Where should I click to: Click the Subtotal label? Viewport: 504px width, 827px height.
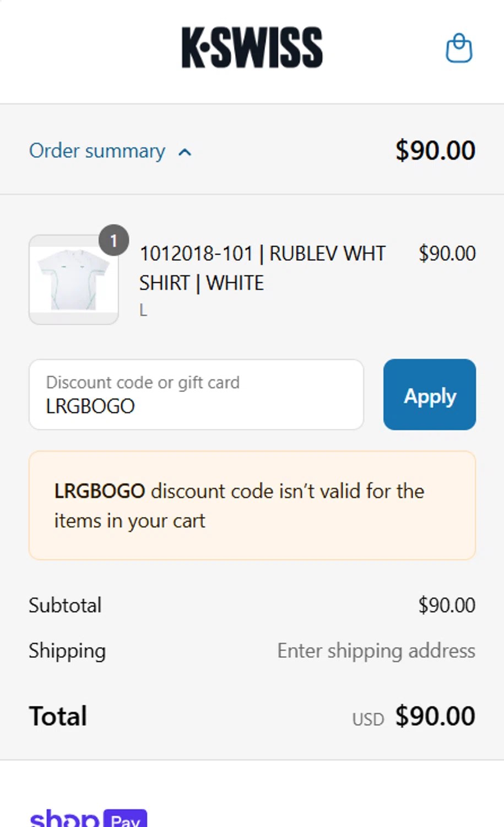(65, 605)
